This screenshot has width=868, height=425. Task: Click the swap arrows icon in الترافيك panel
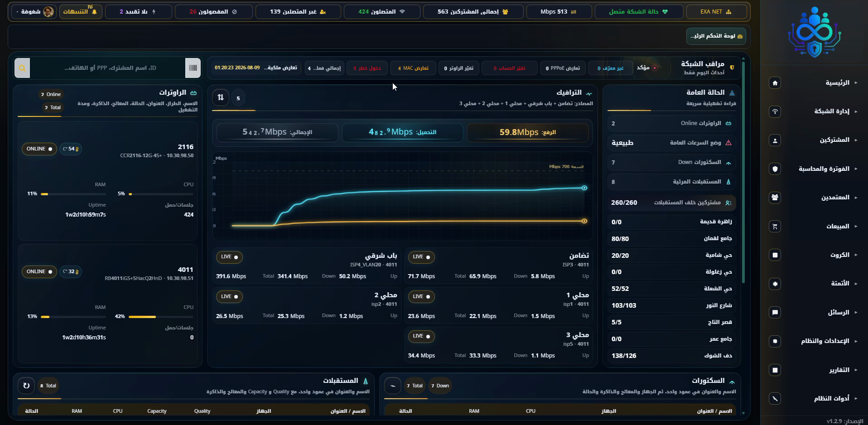tap(221, 97)
